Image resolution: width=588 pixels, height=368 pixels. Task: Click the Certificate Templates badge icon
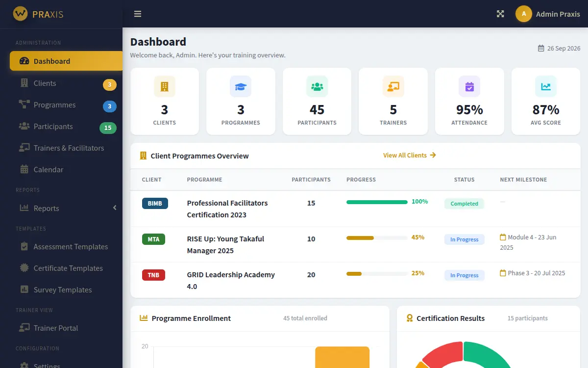click(x=24, y=268)
